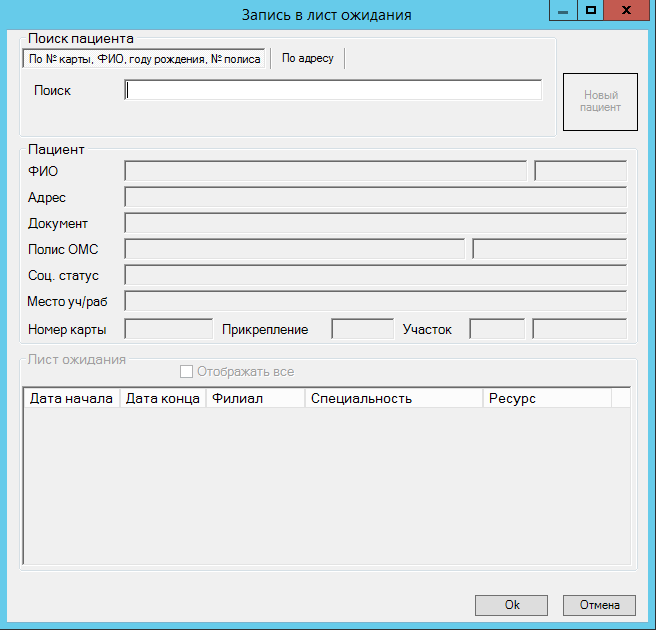Screen dimensions: 656x631
Task: Click the first Полис ОМС field
Action: pyautogui.click(x=294, y=249)
